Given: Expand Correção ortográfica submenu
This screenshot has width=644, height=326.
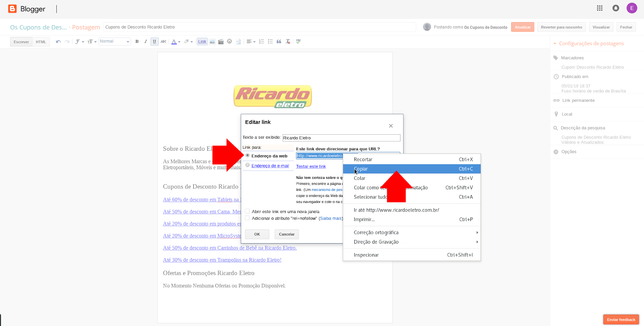Looking at the screenshot, I should click(412, 232).
